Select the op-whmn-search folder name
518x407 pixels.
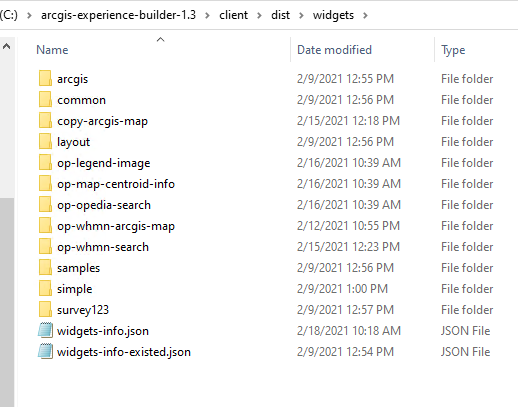(103, 247)
